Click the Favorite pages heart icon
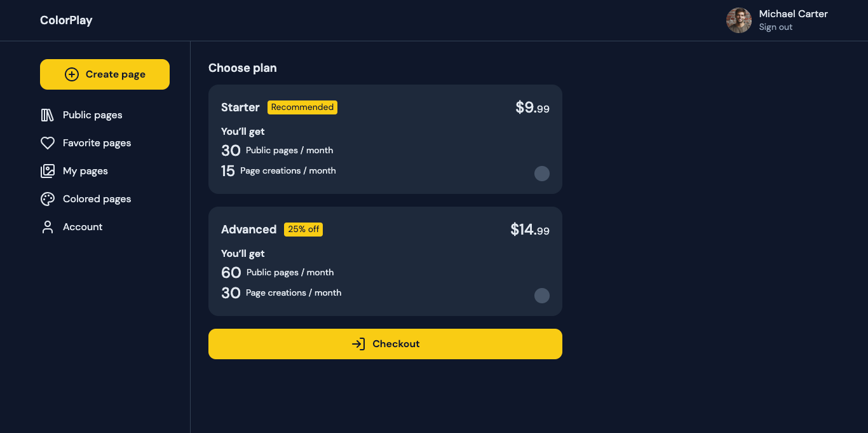This screenshot has height=433, width=868. [x=48, y=143]
